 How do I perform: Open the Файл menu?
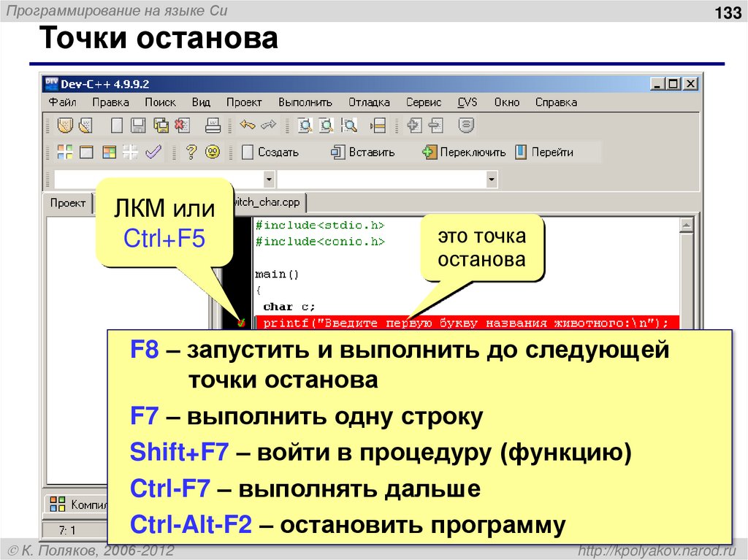pos(63,102)
